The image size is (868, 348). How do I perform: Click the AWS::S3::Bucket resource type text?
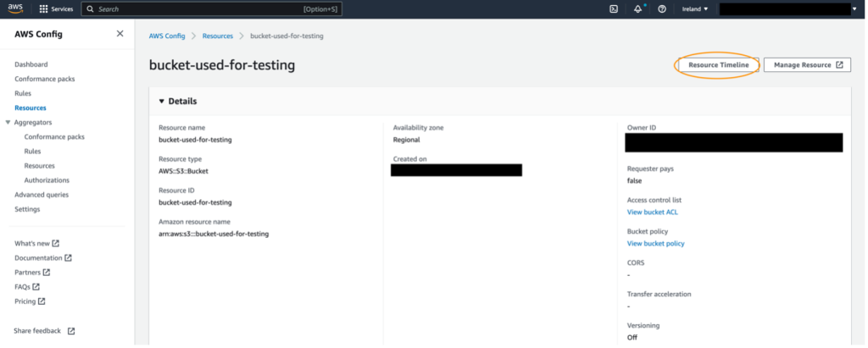pos(183,171)
